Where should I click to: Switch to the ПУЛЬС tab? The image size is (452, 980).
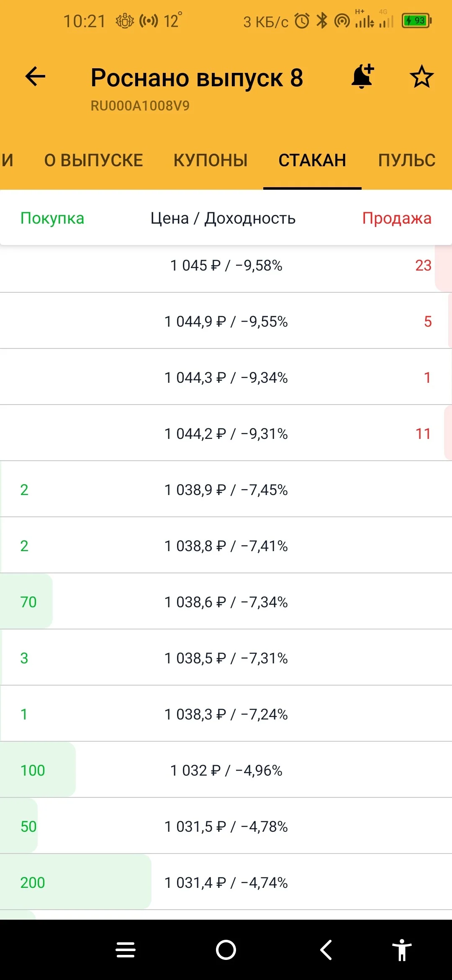coord(407,160)
